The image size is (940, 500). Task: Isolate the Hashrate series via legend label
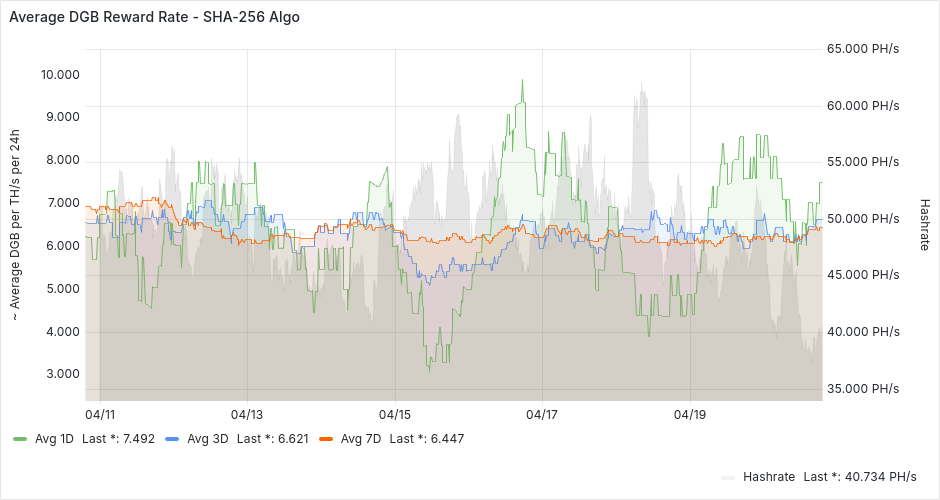point(768,476)
